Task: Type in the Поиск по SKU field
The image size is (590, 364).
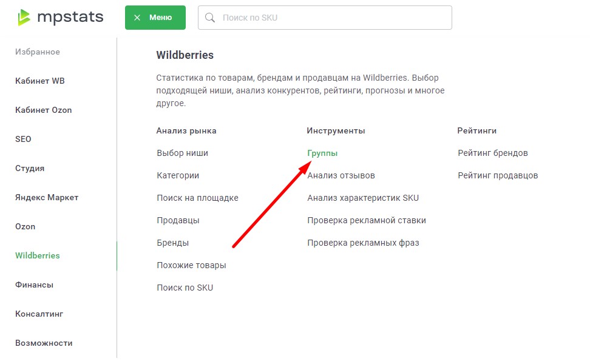Action: tap(334, 18)
